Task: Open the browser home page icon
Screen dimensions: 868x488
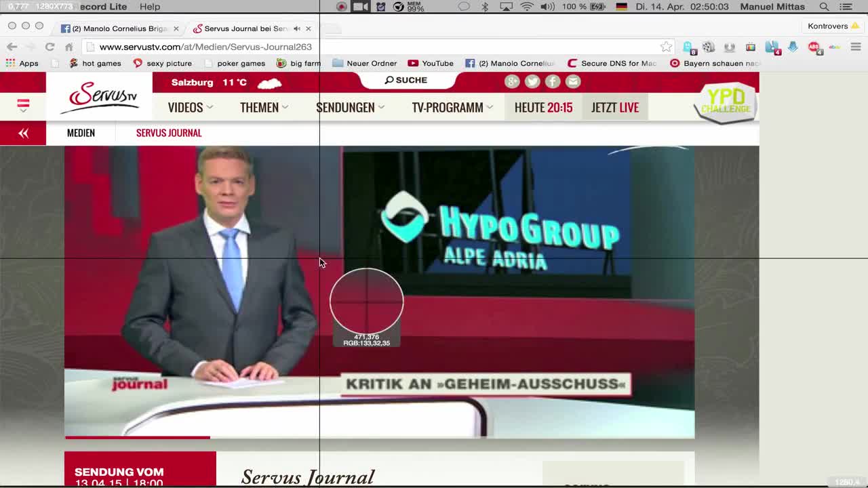Action: pos(68,47)
